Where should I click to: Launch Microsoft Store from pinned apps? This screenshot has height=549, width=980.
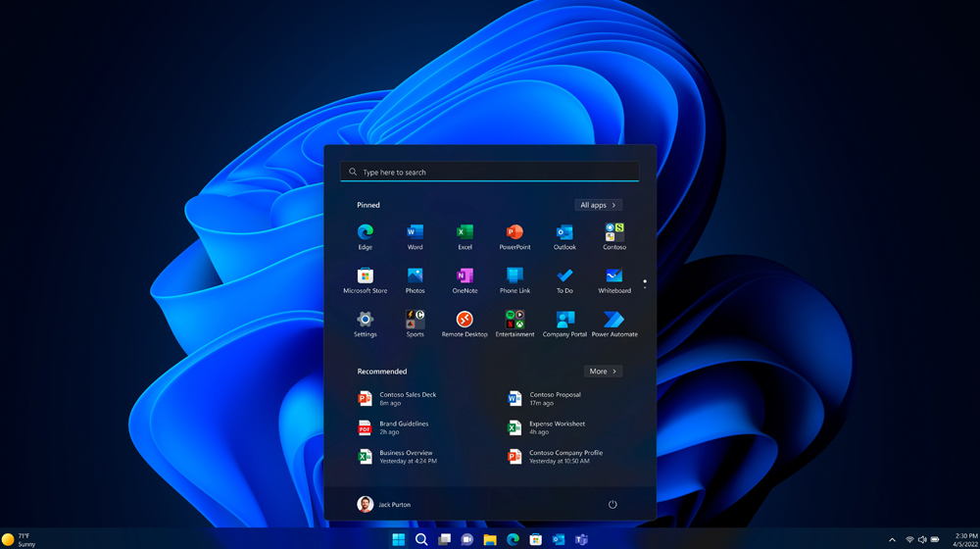365,280
